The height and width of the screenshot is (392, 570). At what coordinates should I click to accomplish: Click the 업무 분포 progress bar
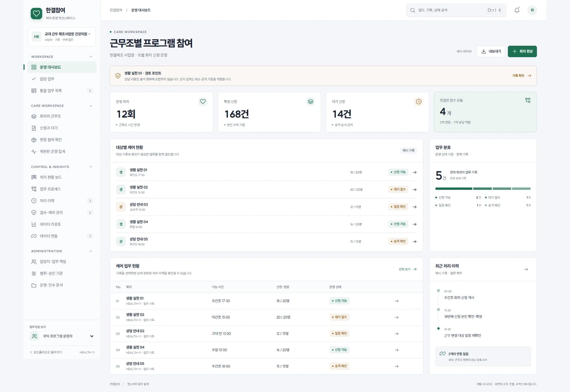point(483,189)
